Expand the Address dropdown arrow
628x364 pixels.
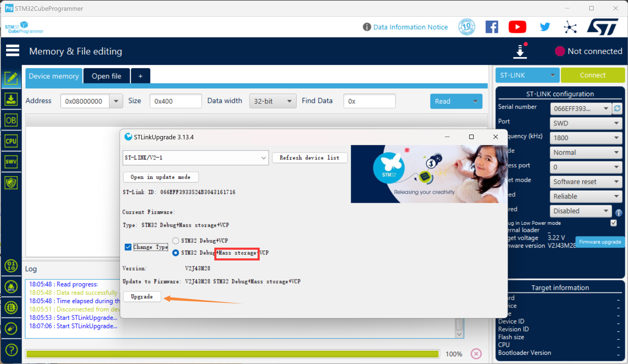[116, 101]
